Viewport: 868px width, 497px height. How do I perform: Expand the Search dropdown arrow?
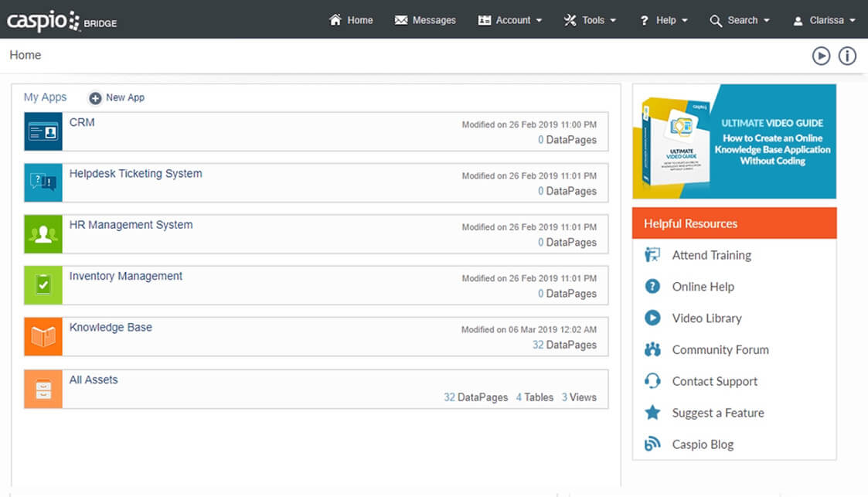[x=767, y=20]
